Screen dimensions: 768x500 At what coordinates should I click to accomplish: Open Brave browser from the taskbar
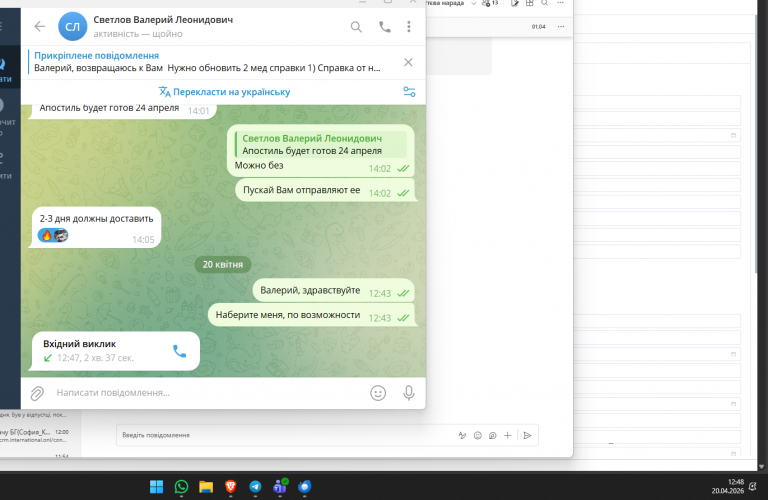(231, 486)
